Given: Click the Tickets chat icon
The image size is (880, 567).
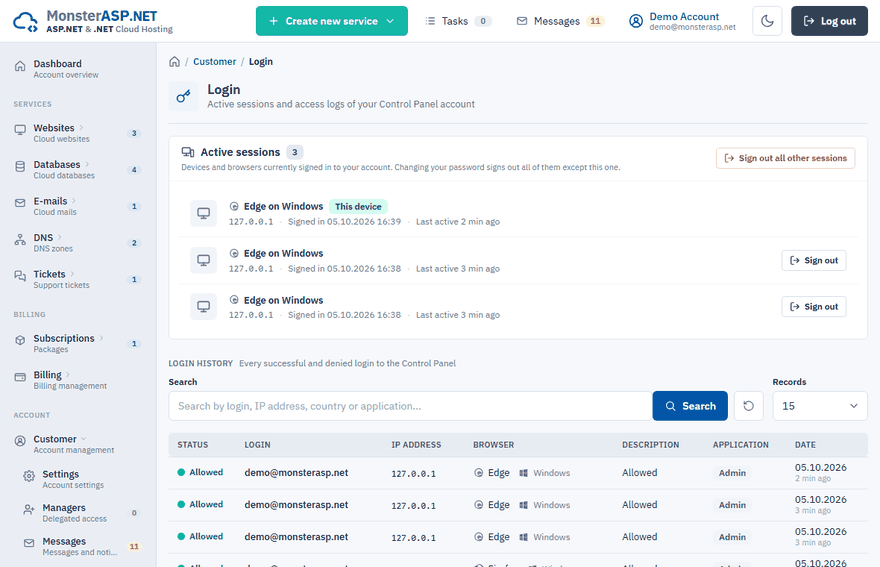Looking at the screenshot, I should (x=20, y=276).
